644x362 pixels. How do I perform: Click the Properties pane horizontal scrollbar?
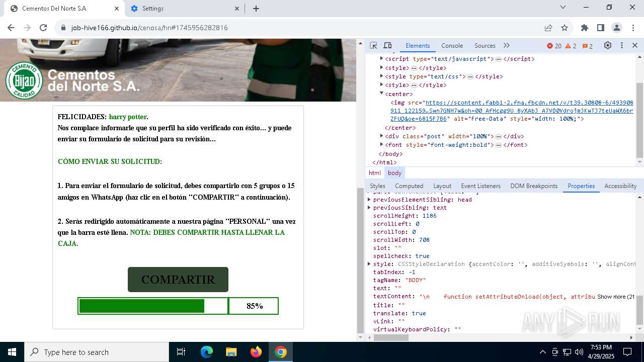(391, 338)
